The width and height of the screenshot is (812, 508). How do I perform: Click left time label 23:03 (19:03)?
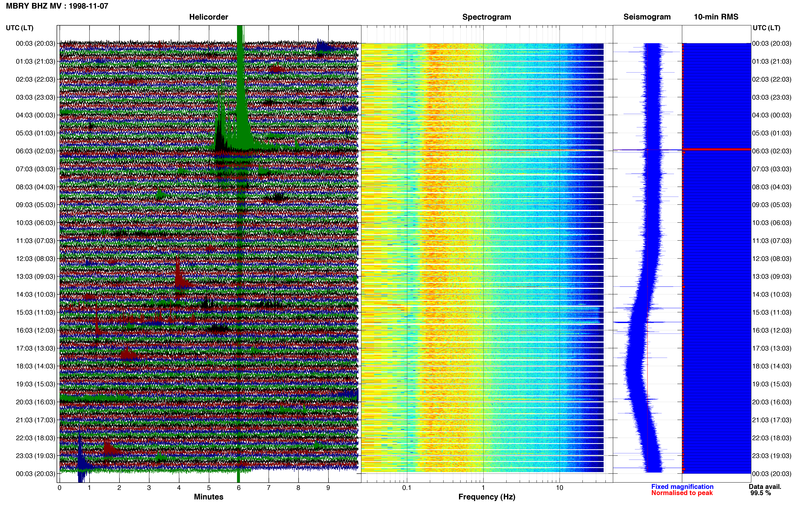tap(36, 456)
